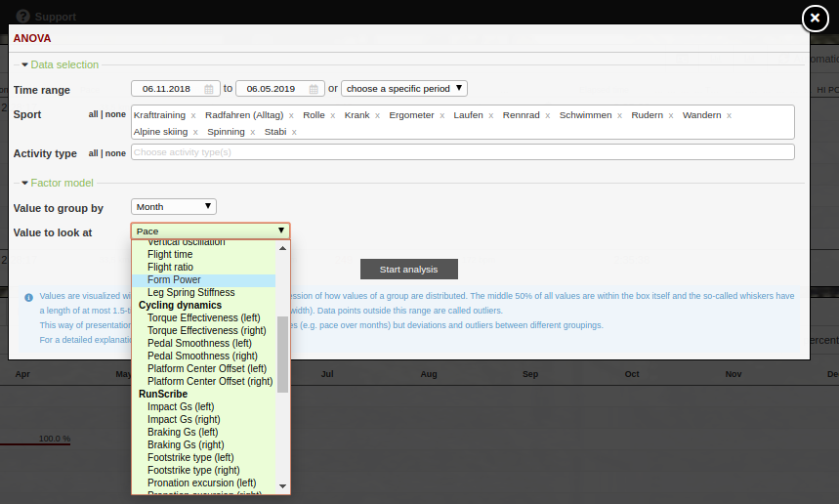Toggle the Value to look at Pace dropdown

(x=210, y=231)
